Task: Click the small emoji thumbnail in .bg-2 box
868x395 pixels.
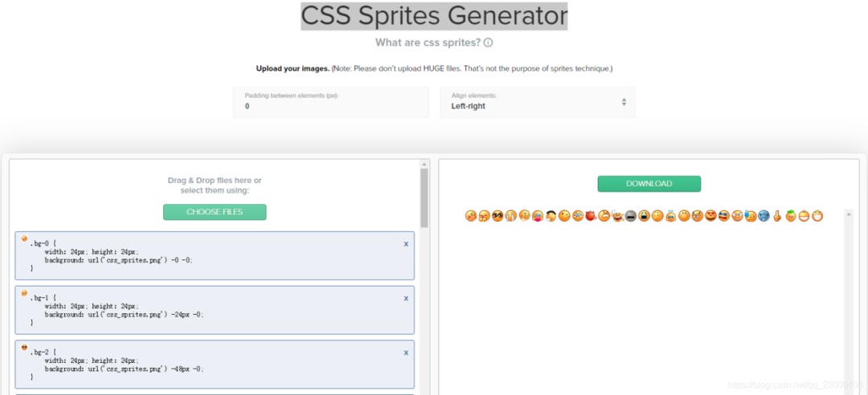Action: (24, 348)
